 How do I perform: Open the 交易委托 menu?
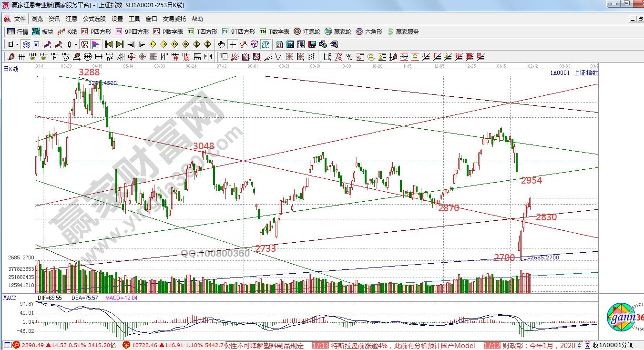174,19
